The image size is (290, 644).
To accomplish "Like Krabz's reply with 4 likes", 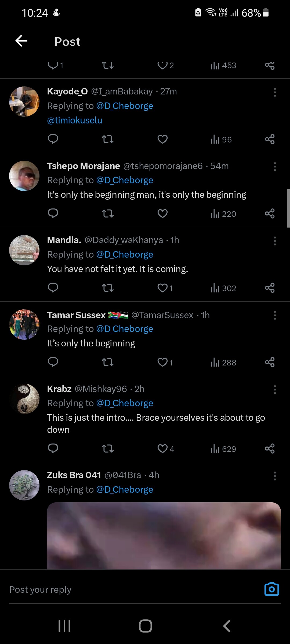I will click(162, 449).
